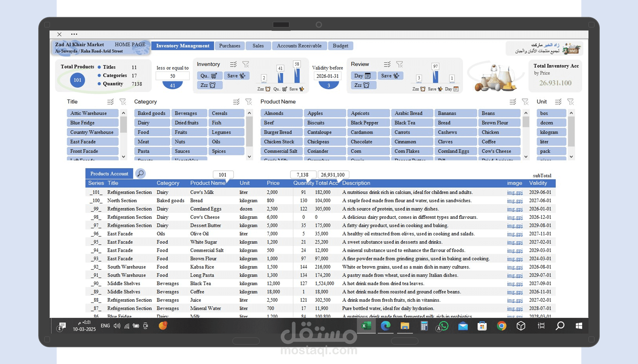
Task: Click the 'less or equal to' value field
Action: pyautogui.click(x=172, y=75)
